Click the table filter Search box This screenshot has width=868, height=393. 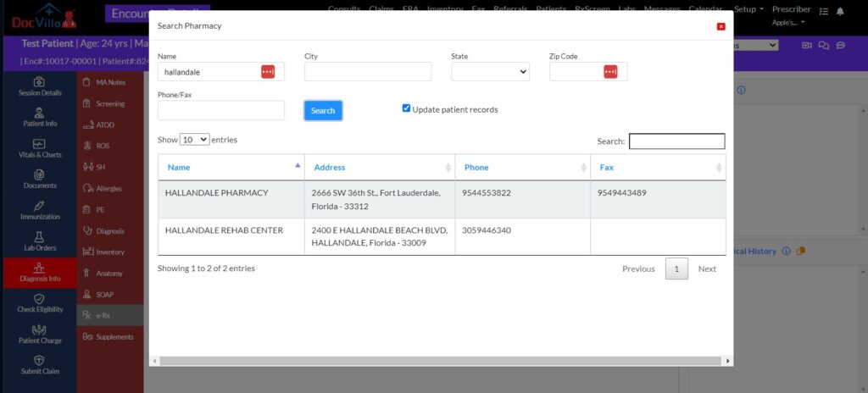pos(676,141)
